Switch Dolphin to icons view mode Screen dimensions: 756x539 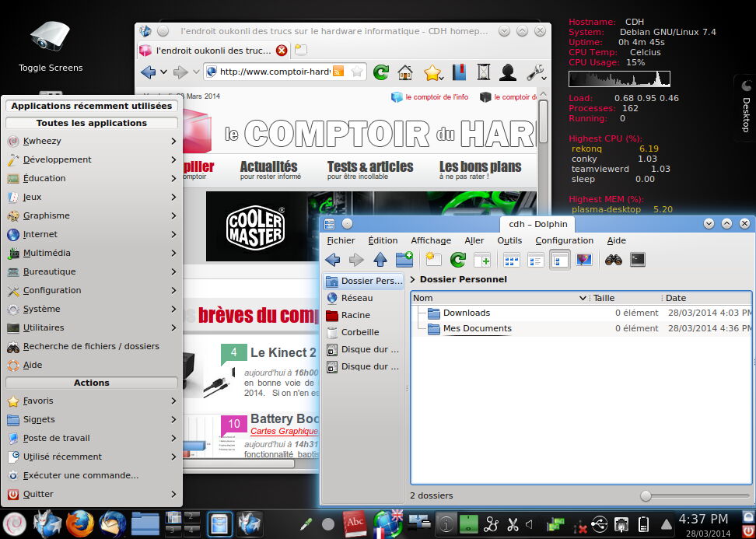[x=509, y=260]
